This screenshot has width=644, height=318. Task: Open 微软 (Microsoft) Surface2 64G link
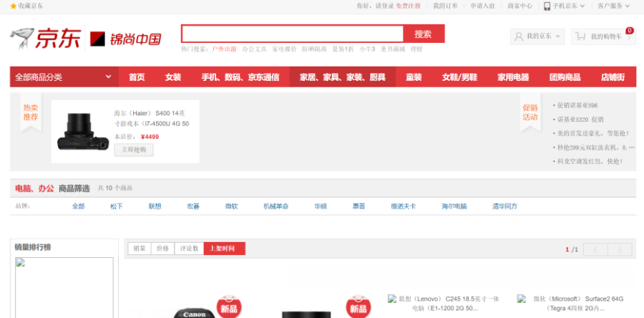click(x=578, y=304)
